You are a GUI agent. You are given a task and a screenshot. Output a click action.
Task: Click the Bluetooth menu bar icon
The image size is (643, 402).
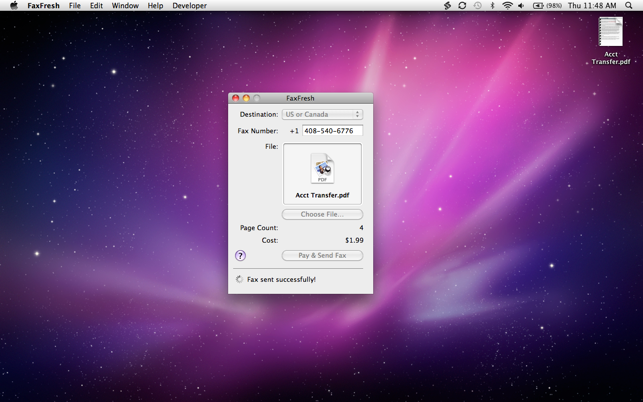point(492,6)
